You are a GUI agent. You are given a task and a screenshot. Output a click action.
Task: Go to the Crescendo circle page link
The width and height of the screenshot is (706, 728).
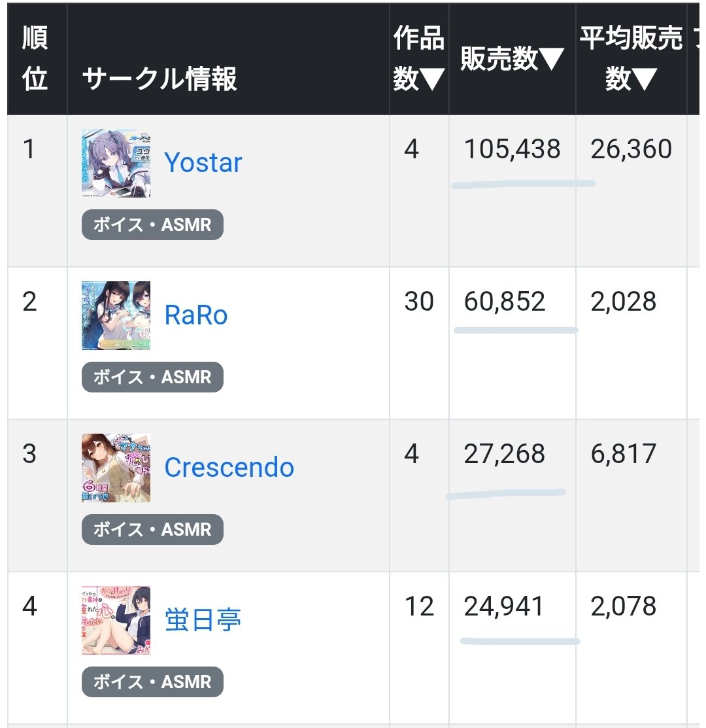tap(229, 468)
